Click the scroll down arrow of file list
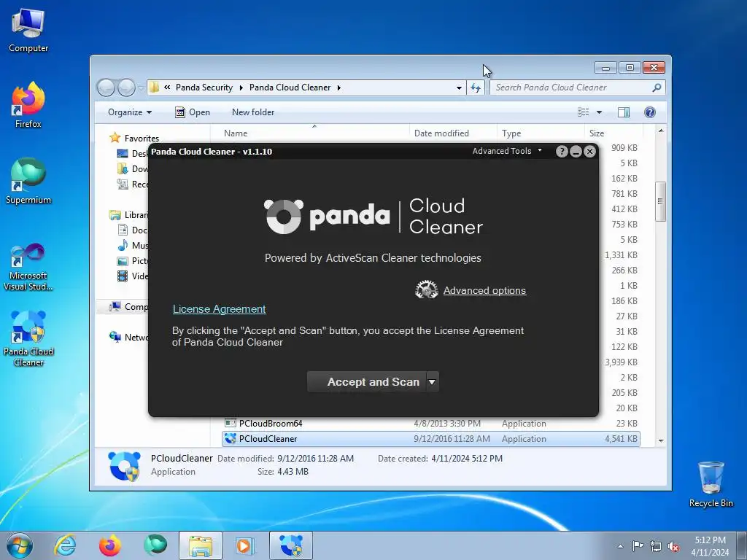This screenshot has width=747, height=560. [660, 441]
